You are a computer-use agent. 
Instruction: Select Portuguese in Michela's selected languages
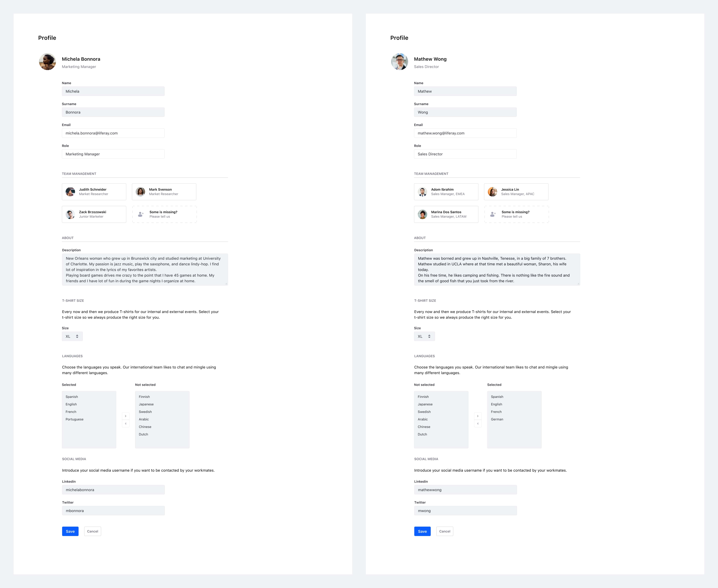pos(74,419)
